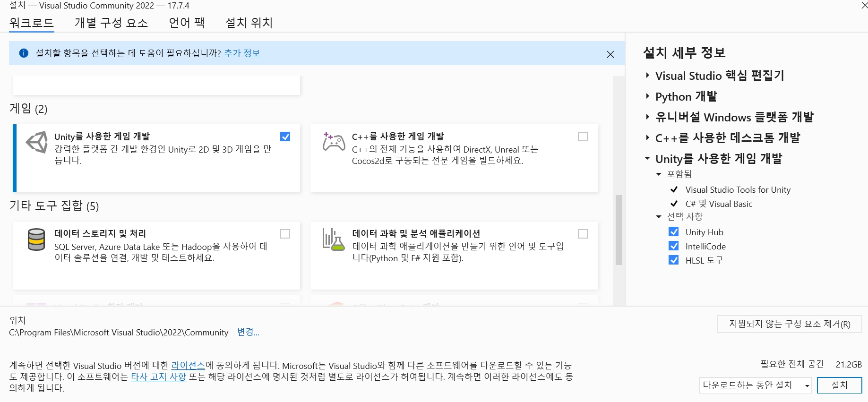
Task: Collapse the 포함됨 section
Action: [x=659, y=174]
